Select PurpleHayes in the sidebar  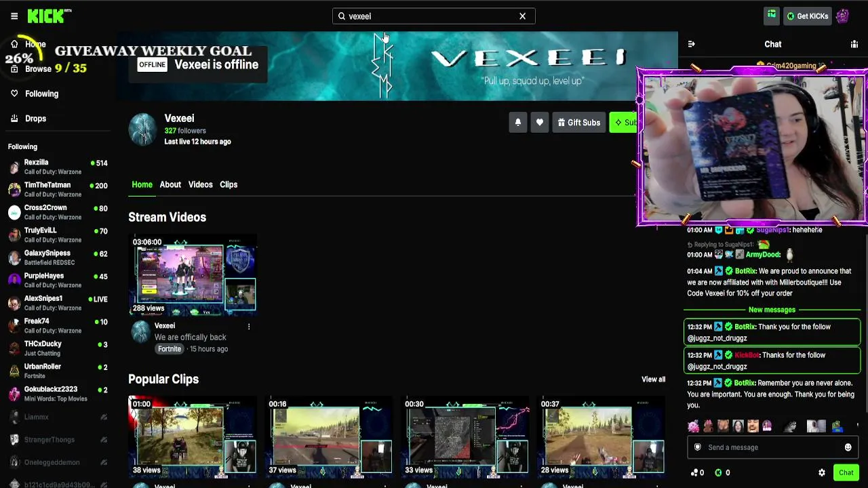point(58,281)
